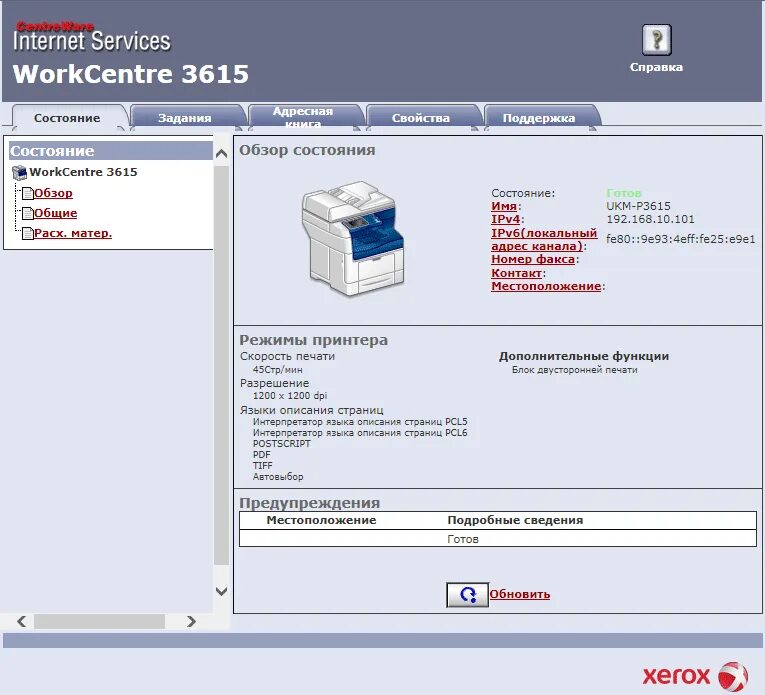Click the refresh icon button next to Обновить
Image resolution: width=765 pixels, height=695 pixels.
click(467, 595)
